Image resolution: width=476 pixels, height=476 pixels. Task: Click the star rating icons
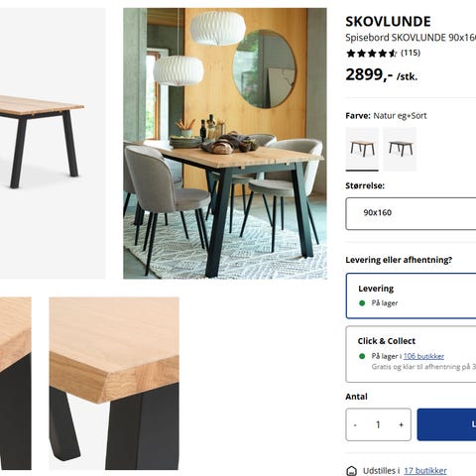point(371,54)
